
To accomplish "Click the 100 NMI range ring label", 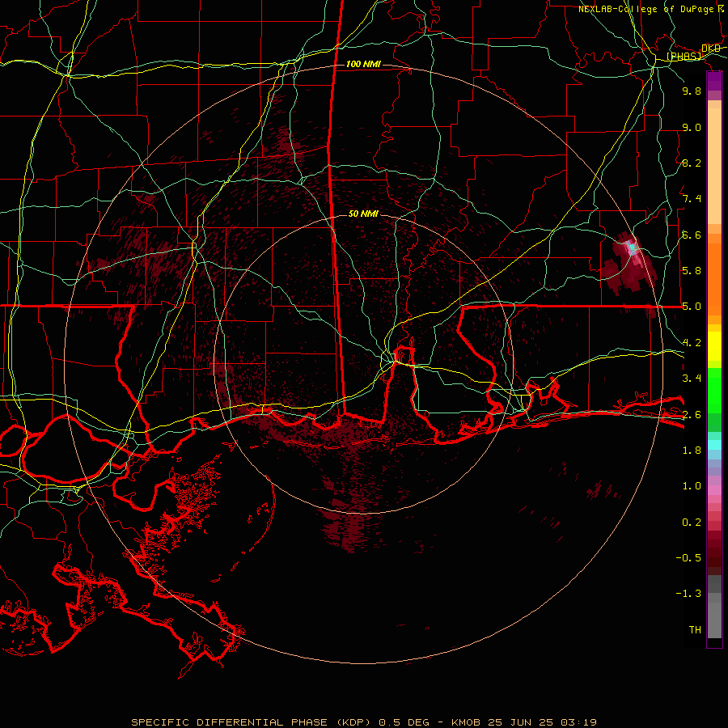I will click(363, 64).
